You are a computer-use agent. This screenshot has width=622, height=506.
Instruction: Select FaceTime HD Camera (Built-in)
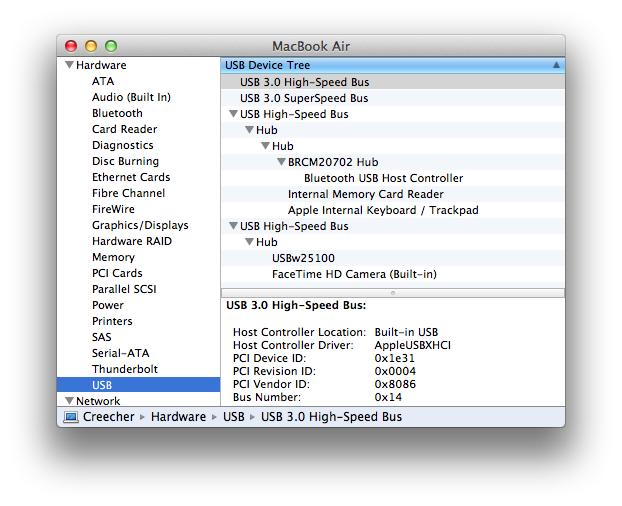pyautogui.click(x=354, y=274)
